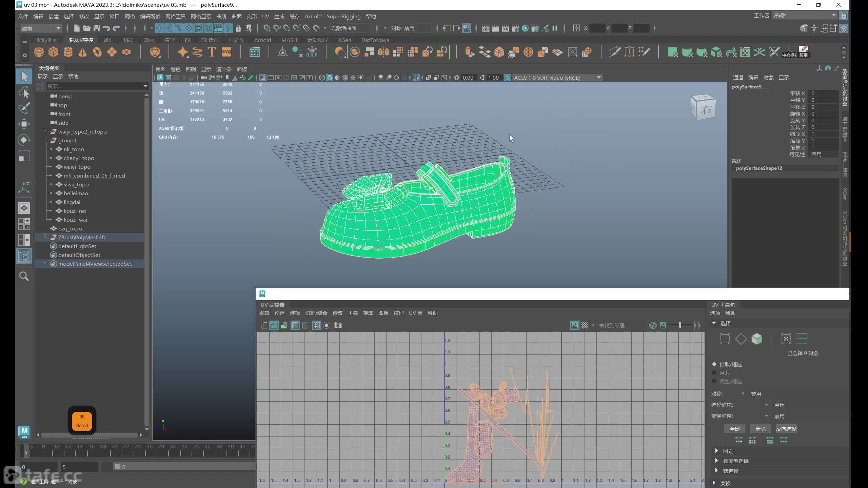This screenshot has height=488, width=868.
Task: Adjust the UV editor image dim slider
Action: click(x=680, y=325)
